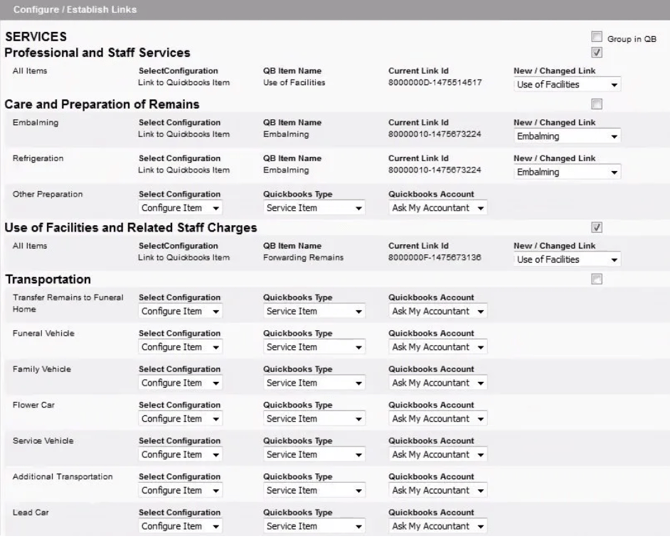This screenshot has height=541, width=670.
Task: Open New/Changed Link dropdown under Use of Facilities section
Action: click(567, 260)
